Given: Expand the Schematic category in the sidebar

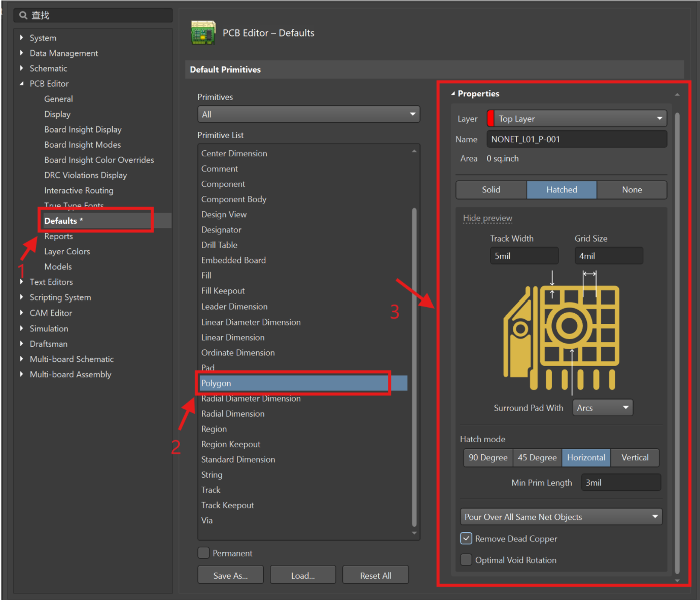Looking at the screenshot, I should (21, 68).
